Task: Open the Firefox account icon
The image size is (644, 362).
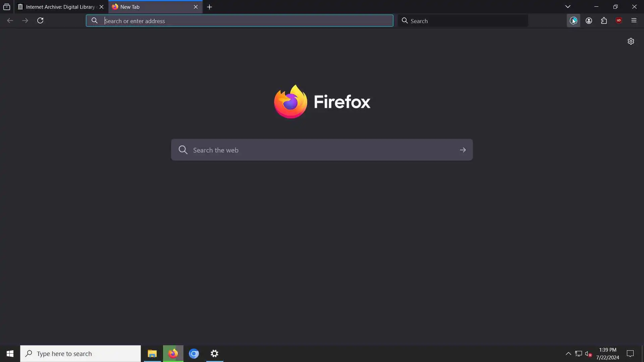Action: (x=589, y=21)
